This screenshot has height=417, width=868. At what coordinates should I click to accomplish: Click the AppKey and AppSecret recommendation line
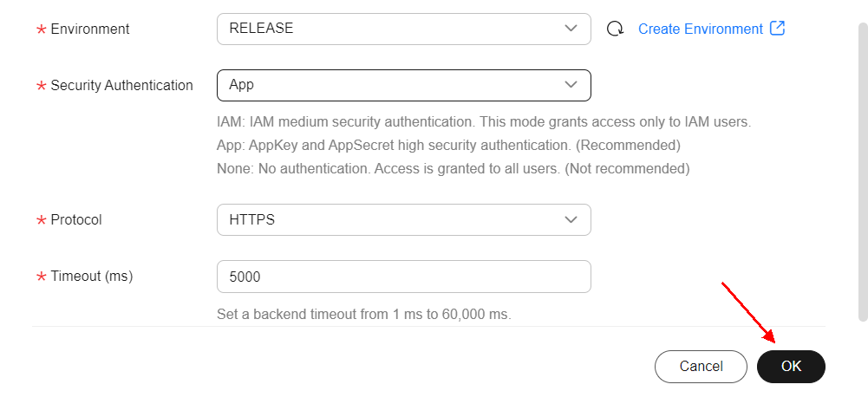click(447, 145)
